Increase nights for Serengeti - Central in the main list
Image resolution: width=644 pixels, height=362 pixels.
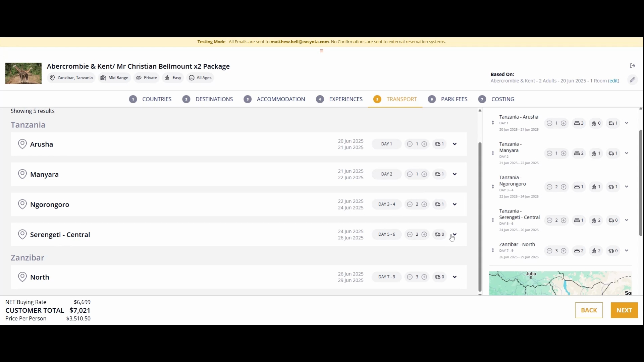pyautogui.click(x=424, y=235)
